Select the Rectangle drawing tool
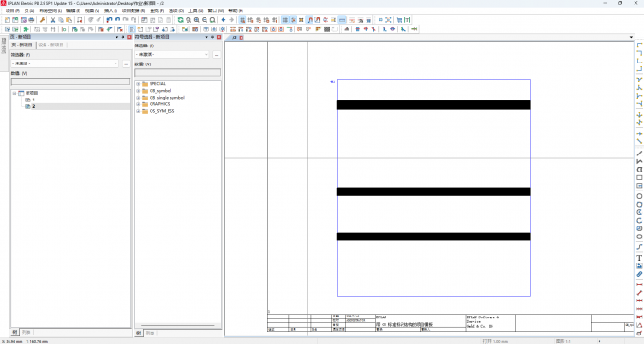Viewport: 644px width, 344px height. 639,177
